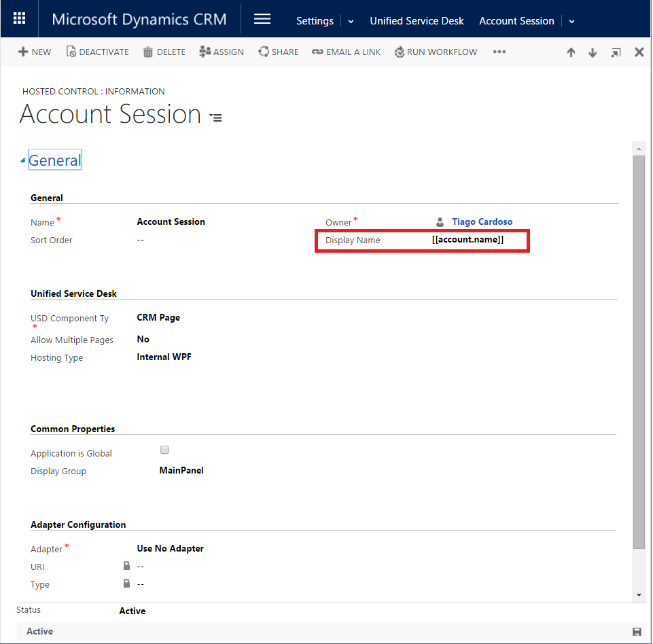This screenshot has width=653, height=644.
Task: Click the Display Name field value
Action: pyautogui.click(x=468, y=240)
